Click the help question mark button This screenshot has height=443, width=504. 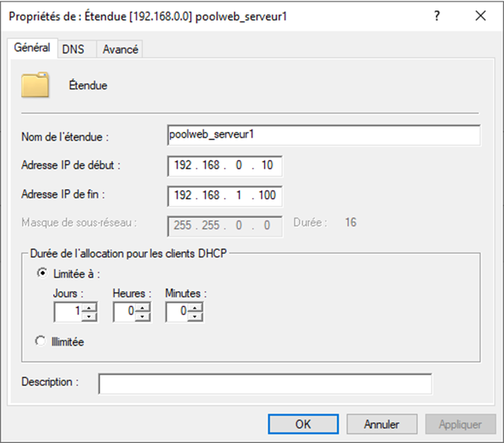point(436,16)
